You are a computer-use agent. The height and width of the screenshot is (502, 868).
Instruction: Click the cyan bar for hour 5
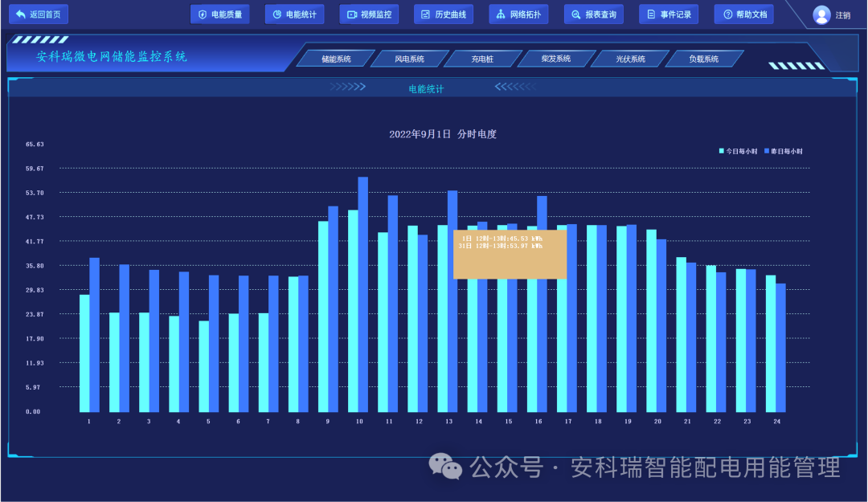(203, 366)
